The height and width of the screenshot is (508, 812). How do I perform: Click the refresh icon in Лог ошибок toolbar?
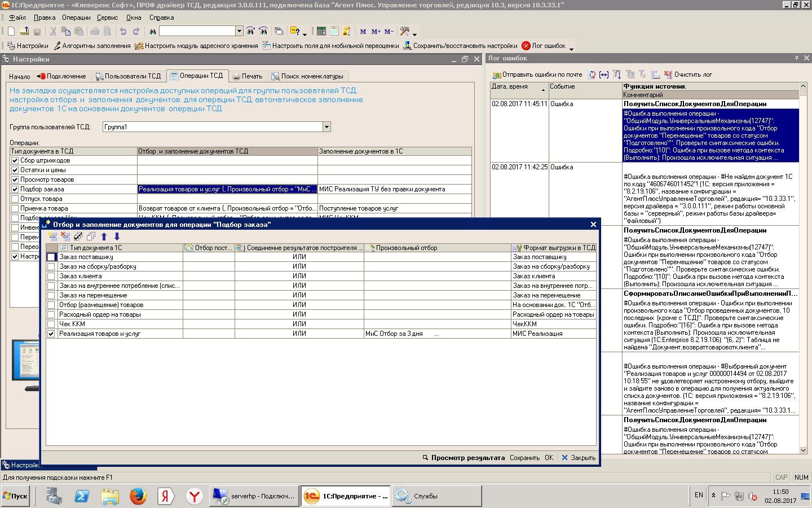click(x=592, y=75)
